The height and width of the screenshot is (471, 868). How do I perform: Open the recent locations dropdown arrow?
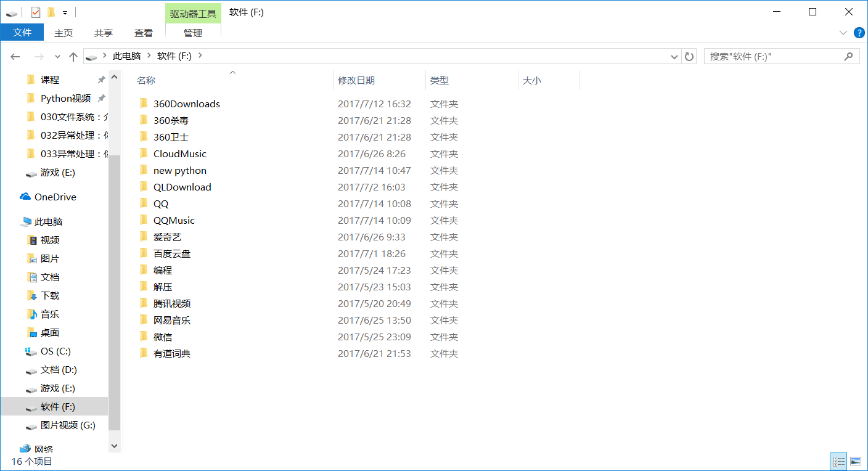pos(57,57)
